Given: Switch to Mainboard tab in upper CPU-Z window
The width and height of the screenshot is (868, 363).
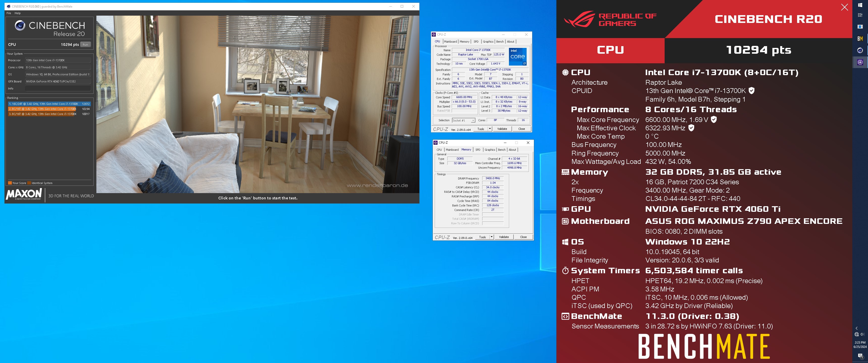Looking at the screenshot, I should 450,42.
